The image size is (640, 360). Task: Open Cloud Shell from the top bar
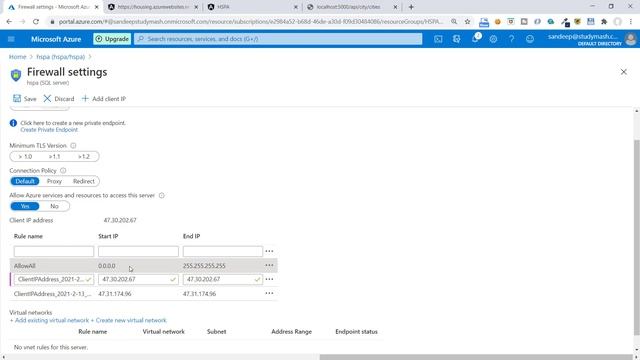click(x=438, y=39)
